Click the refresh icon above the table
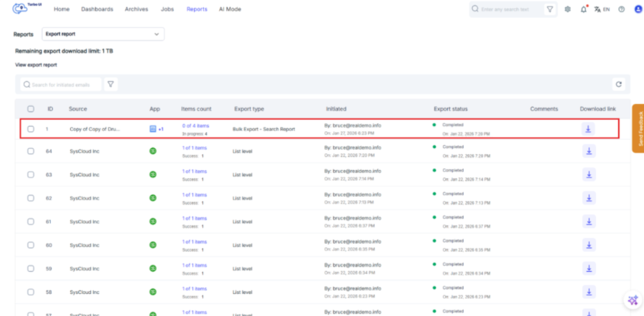Image resolution: width=644 pixels, height=316 pixels. (x=619, y=84)
